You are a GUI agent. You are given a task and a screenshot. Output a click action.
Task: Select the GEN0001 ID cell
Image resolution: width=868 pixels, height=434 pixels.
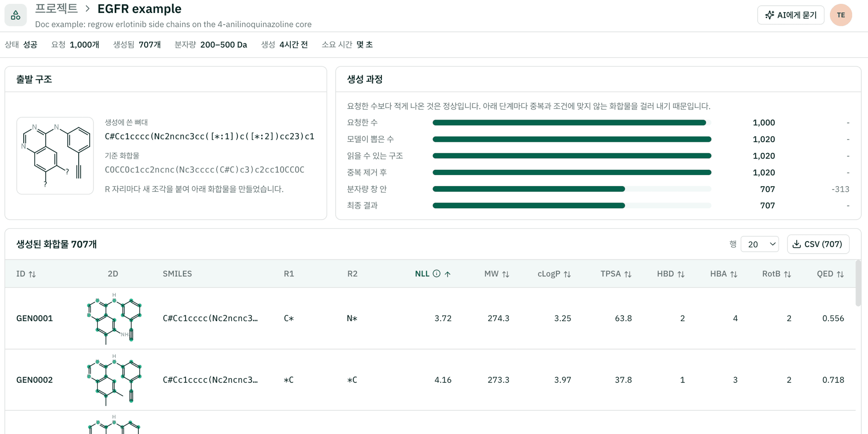point(34,318)
